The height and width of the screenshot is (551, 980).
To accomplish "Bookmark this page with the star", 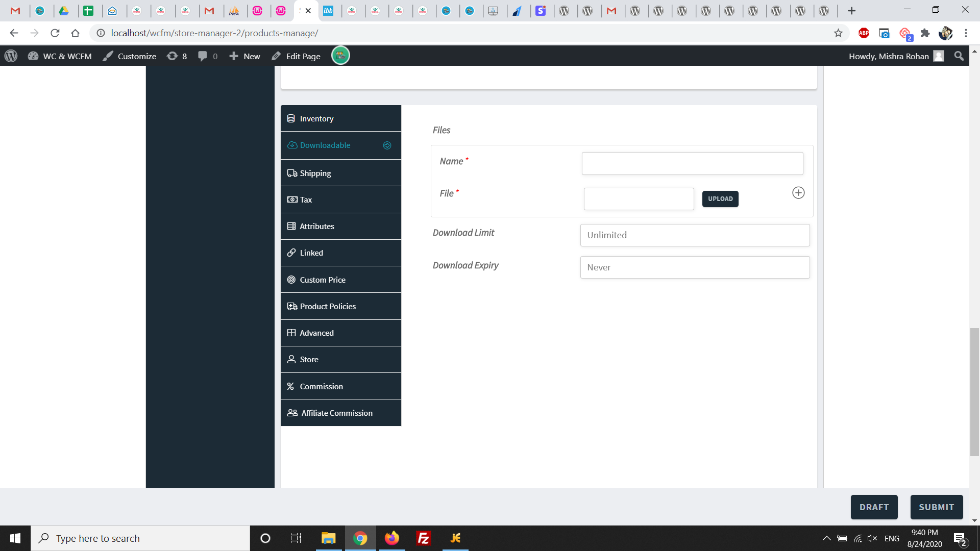I will click(838, 33).
